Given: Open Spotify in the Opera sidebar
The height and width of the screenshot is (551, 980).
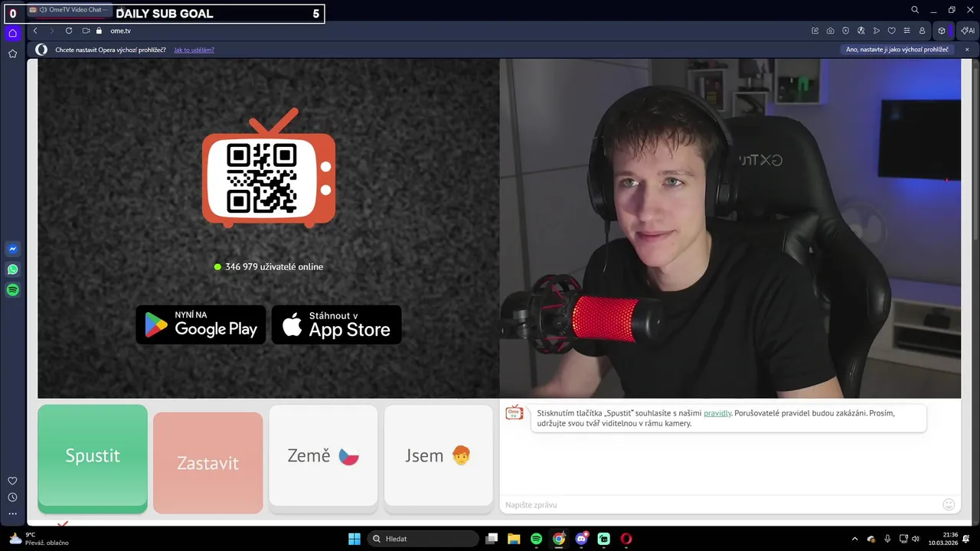Looking at the screenshot, I should 12,290.
